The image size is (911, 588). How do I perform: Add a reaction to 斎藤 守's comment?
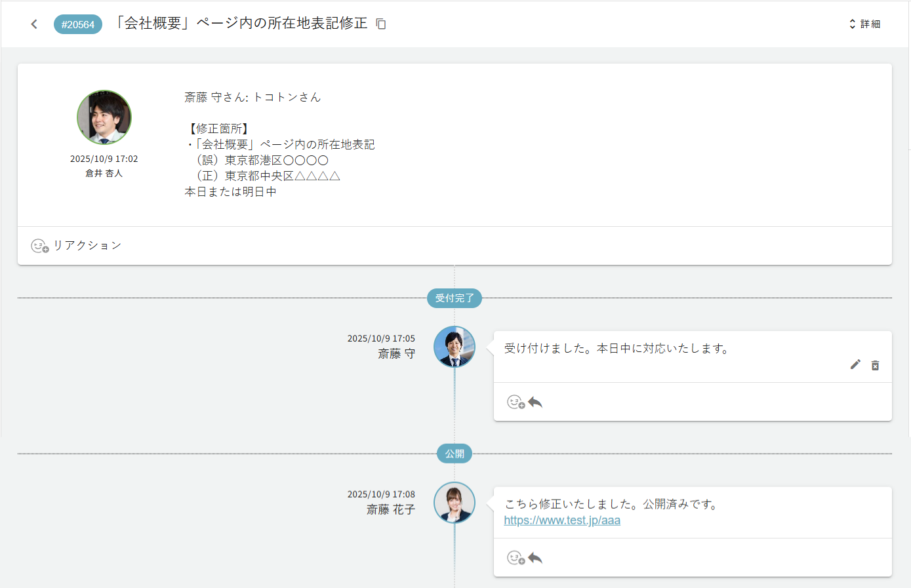516,402
